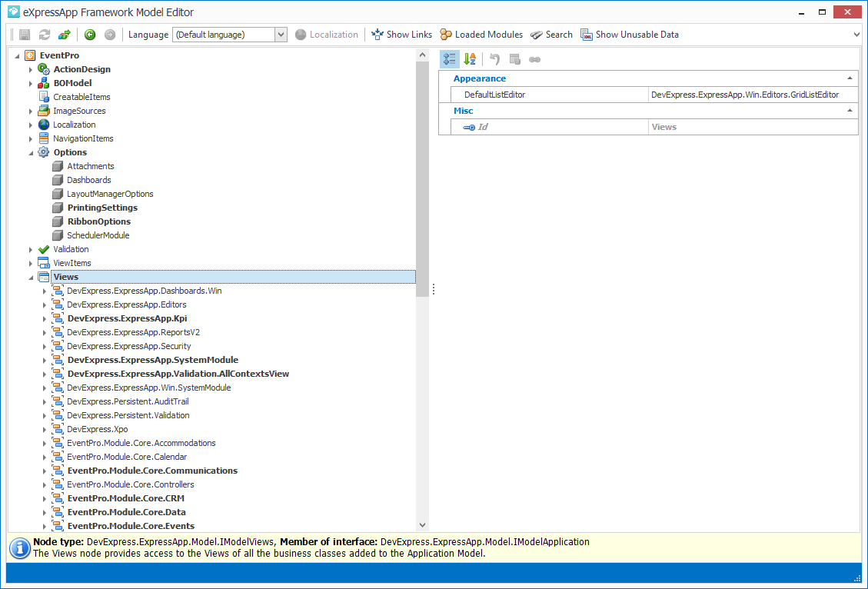Screen dimensions: 868x589
Task: Open the toolbar overflow chevron
Action: click(857, 35)
